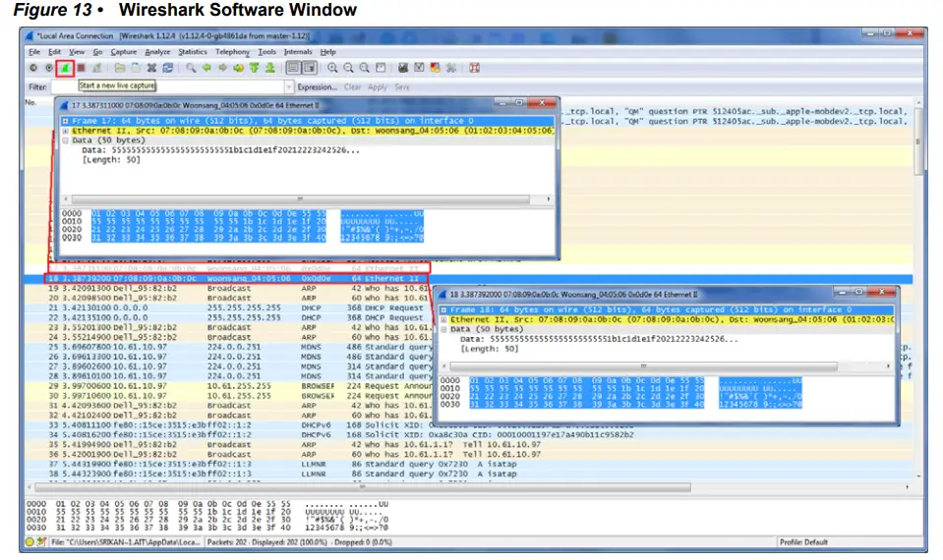Select packet 29 BROWSER Request row
943x560 pixels.
click(228, 386)
